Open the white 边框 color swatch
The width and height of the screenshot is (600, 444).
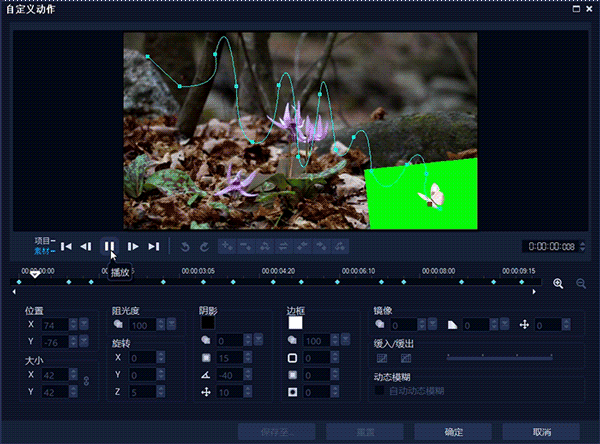(x=295, y=323)
